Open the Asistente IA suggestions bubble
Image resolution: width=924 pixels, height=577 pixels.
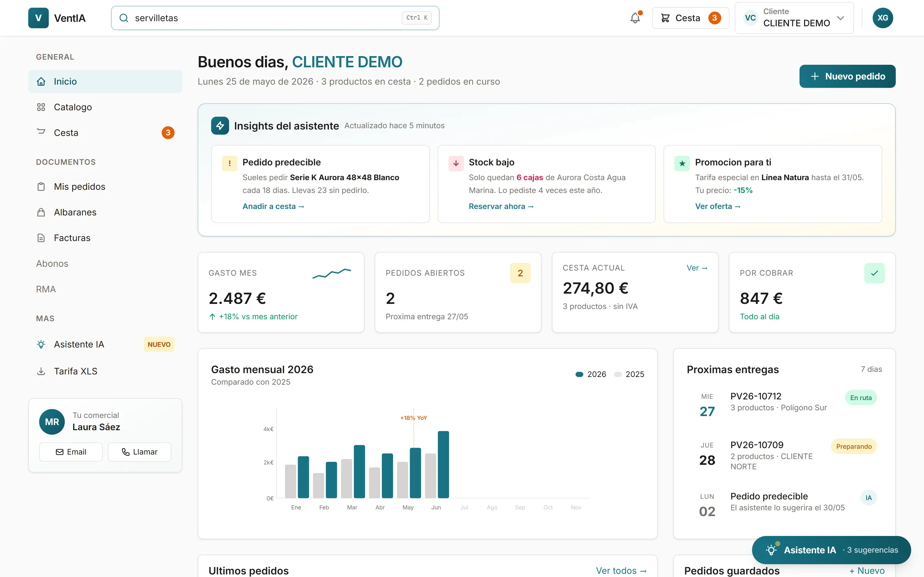coord(831,550)
